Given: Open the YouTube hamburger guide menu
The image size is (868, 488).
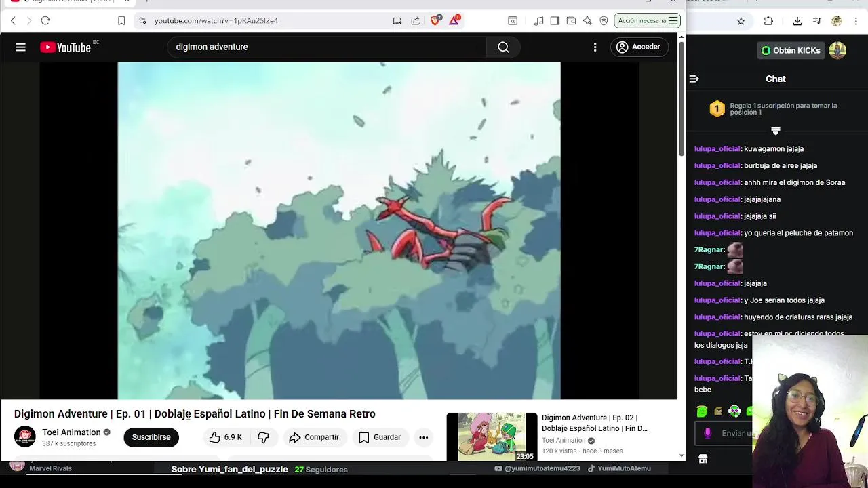Looking at the screenshot, I should (x=20, y=47).
